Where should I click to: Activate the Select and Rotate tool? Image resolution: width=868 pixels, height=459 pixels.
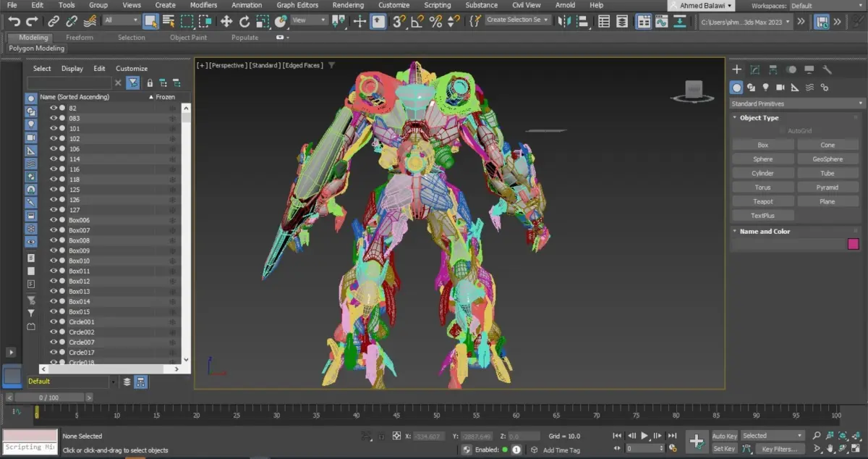[x=244, y=21]
